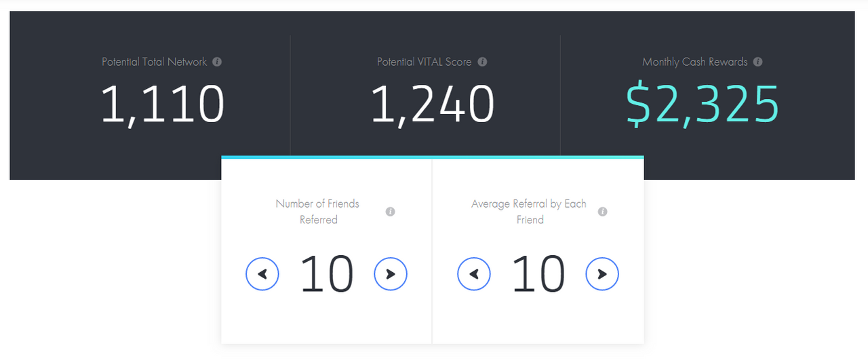Click the 10 value under Average Referral
The image size is (868, 363).
click(x=538, y=274)
